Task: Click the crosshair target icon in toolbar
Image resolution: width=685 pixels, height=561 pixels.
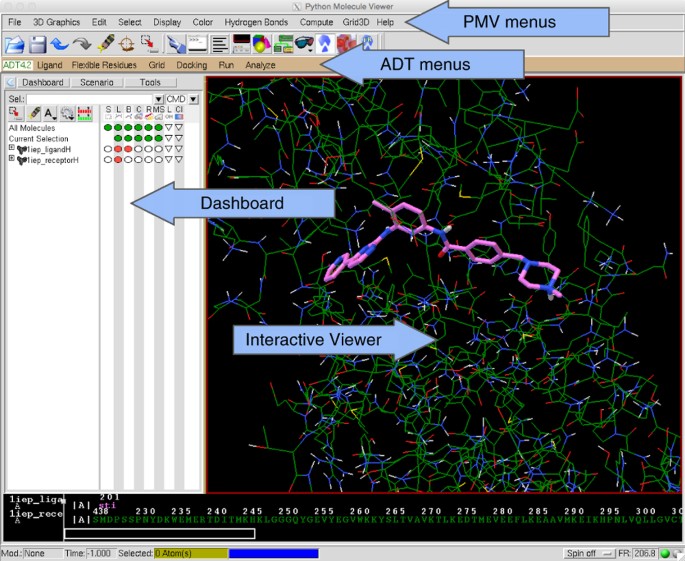Action: pos(127,44)
